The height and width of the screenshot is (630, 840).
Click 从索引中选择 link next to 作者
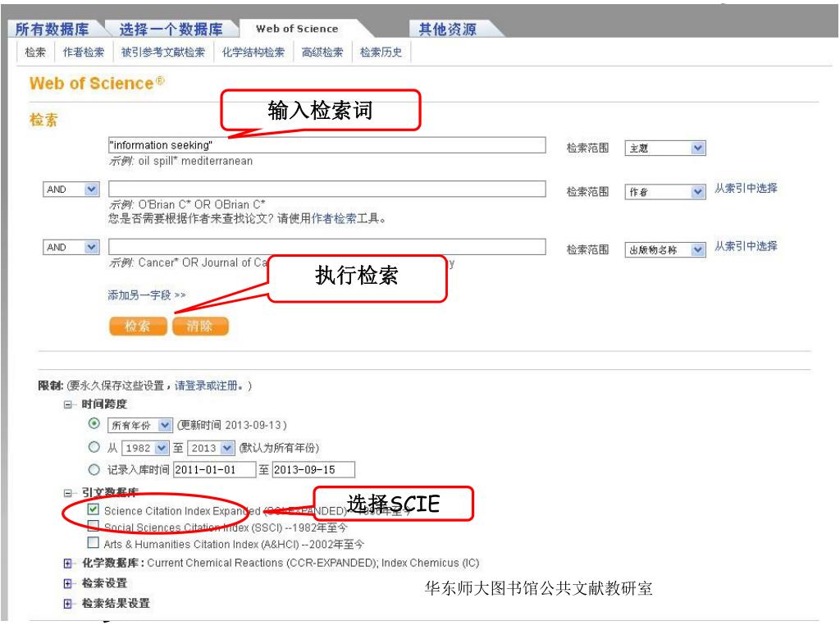point(746,188)
